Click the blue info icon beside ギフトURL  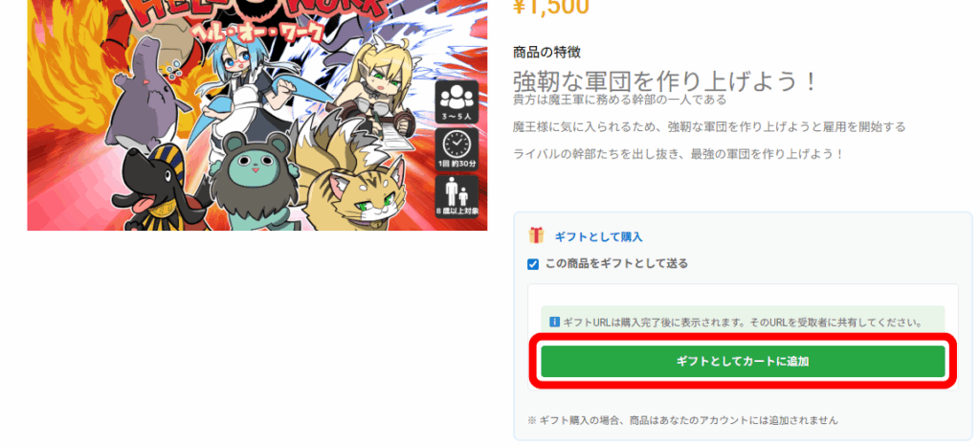554,323
